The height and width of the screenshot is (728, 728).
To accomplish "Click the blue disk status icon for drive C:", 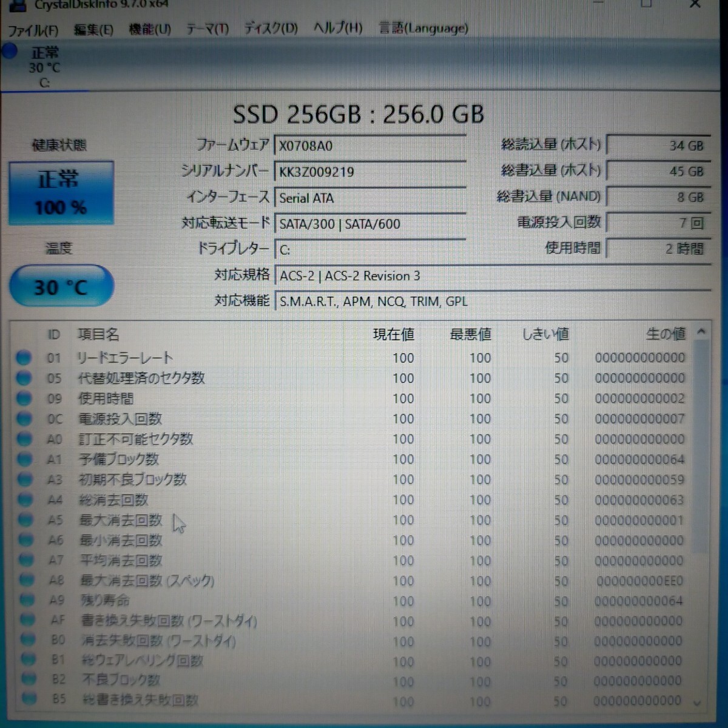I will (10, 52).
